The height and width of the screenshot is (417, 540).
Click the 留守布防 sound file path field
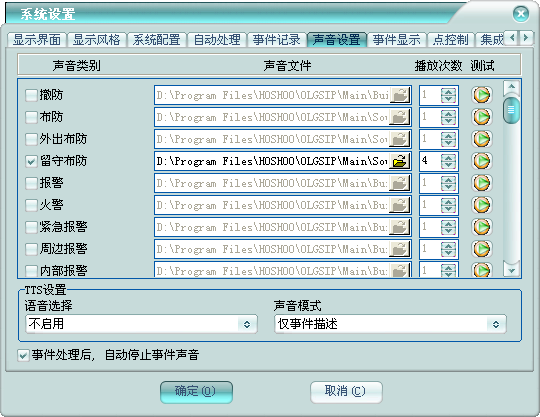tap(272, 161)
